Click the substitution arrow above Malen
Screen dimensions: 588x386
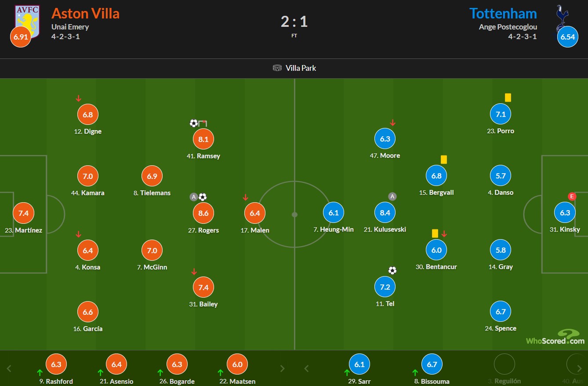[x=246, y=197]
